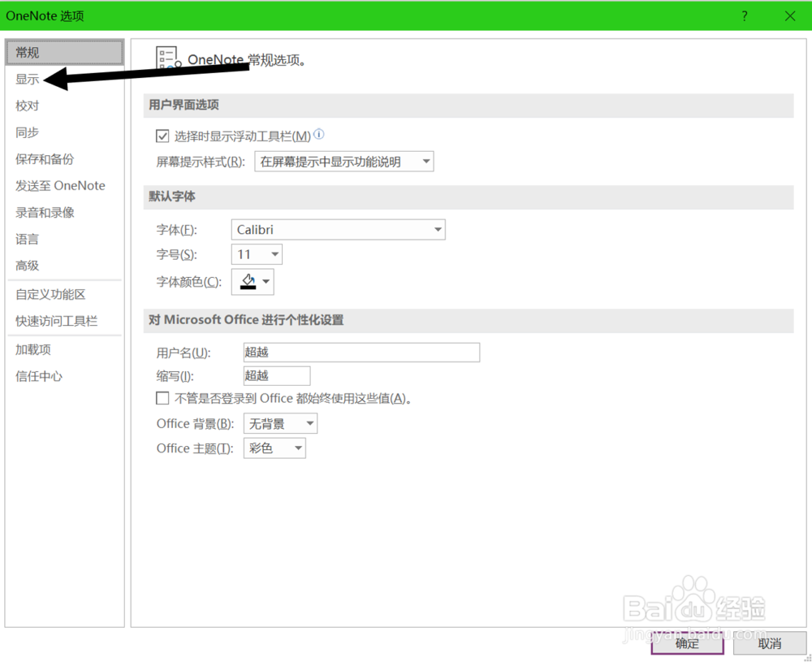Switch to the 显示 category
812x662 pixels.
65,80
